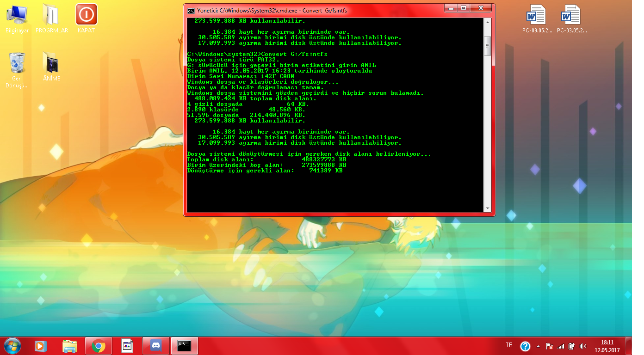Open Windows Media Player in taskbar
This screenshot has width=644, height=355.
point(40,346)
